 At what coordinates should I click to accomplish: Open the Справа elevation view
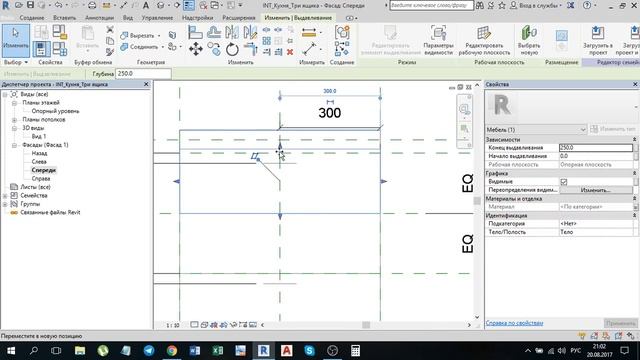(41, 179)
